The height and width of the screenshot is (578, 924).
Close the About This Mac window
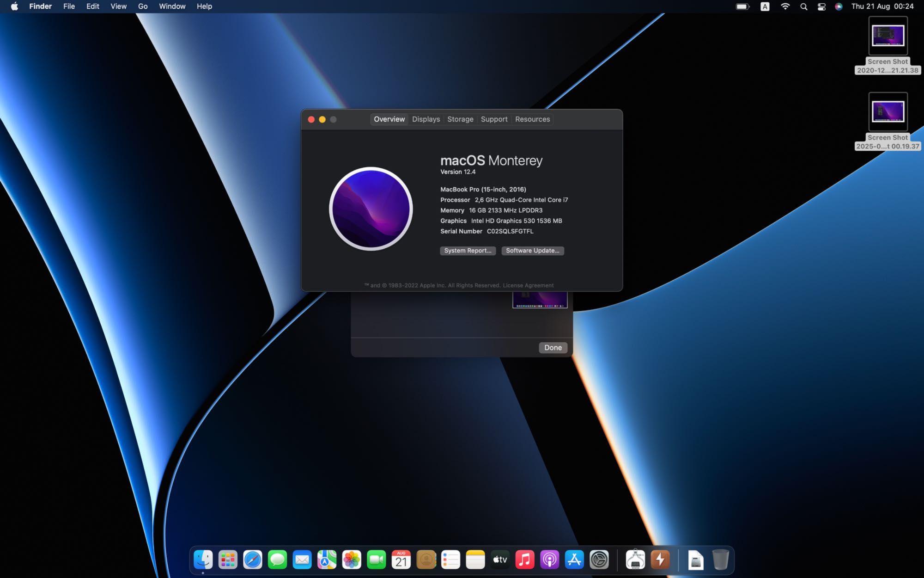pos(311,119)
